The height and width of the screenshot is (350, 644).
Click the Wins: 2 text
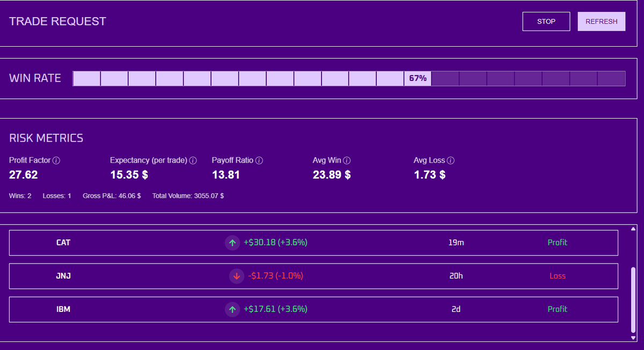[x=20, y=196]
